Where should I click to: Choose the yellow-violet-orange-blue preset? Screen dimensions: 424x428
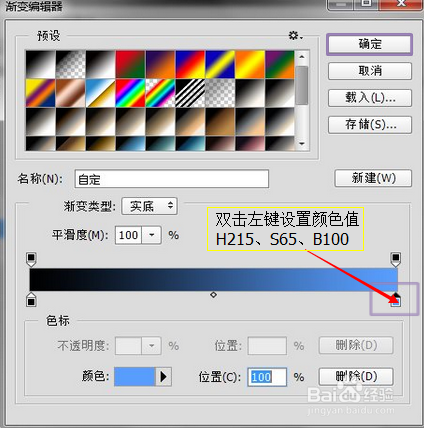[x=40, y=93]
